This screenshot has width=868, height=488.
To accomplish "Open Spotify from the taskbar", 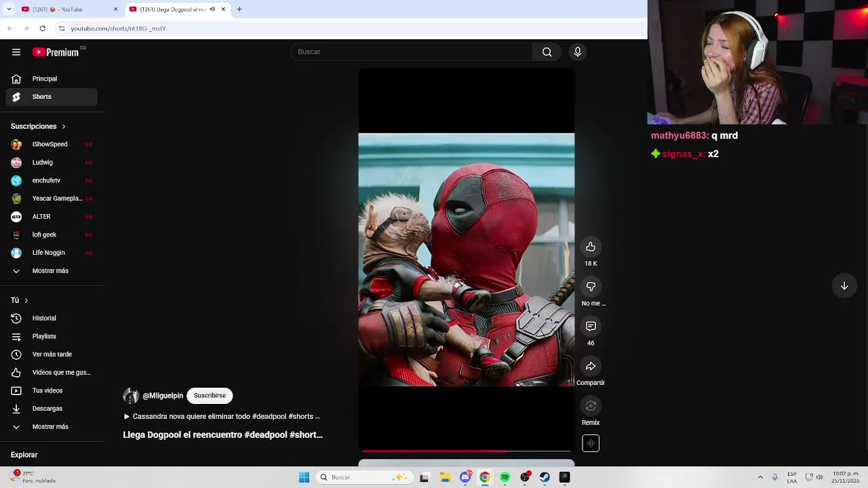I will (505, 478).
